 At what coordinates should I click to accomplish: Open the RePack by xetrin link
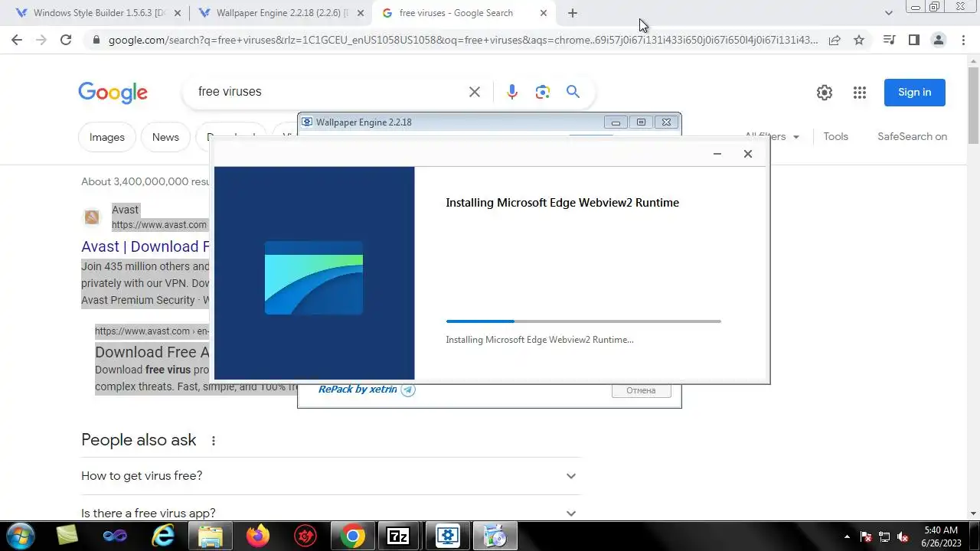pyautogui.click(x=358, y=390)
